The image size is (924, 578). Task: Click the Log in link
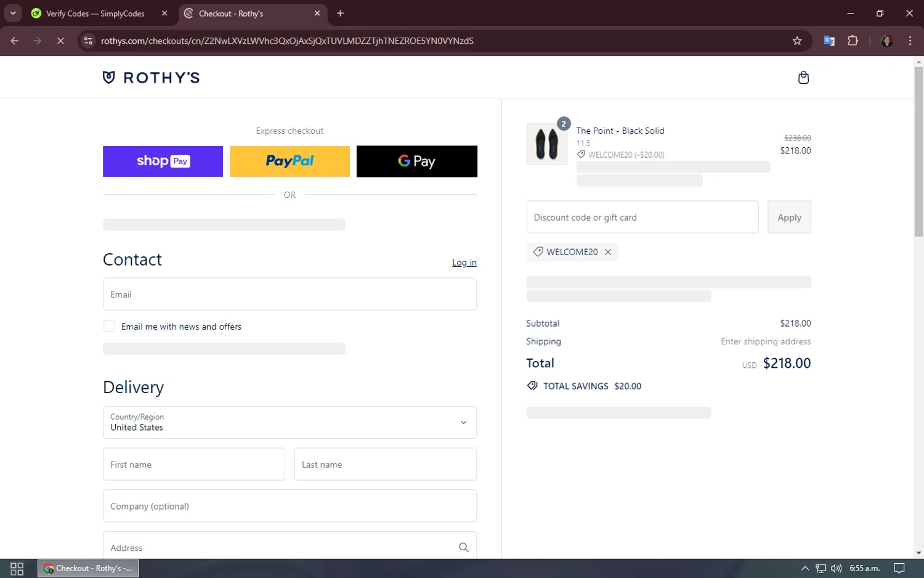(x=464, y=263)
